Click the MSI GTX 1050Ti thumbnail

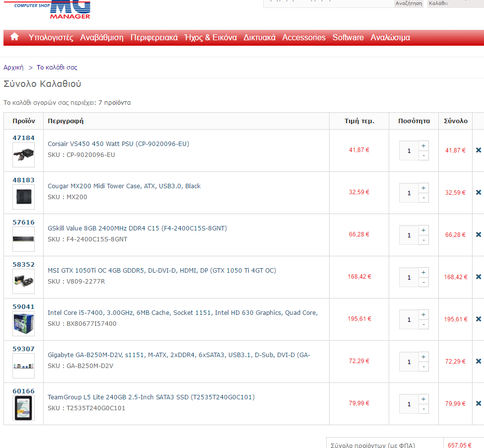point(23,281)
